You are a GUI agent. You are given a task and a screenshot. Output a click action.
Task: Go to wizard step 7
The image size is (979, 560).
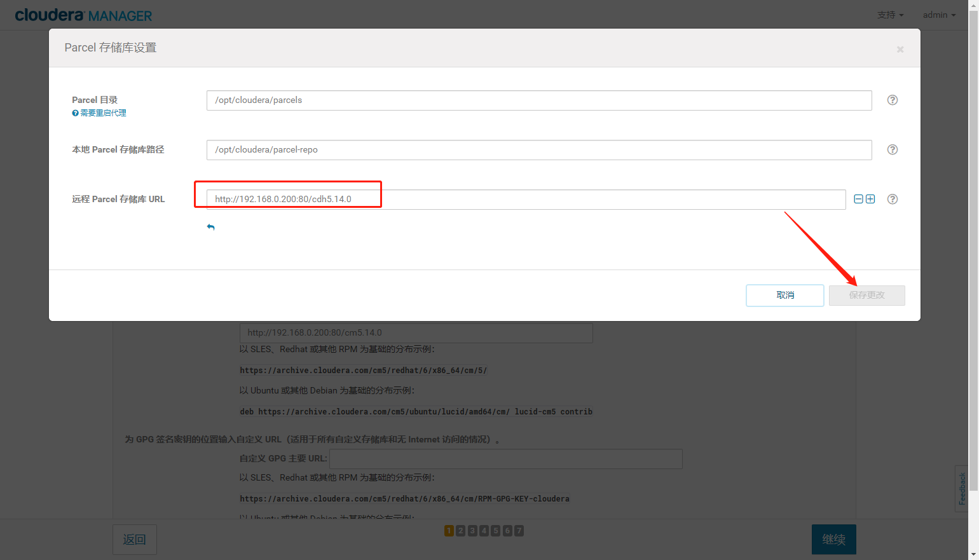tap(519, 530)
